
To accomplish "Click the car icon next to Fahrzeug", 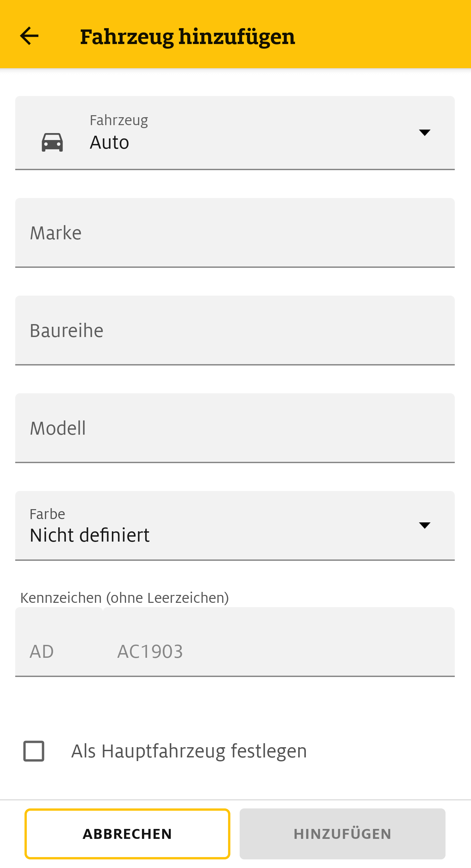I will click(x=53, y=142).
